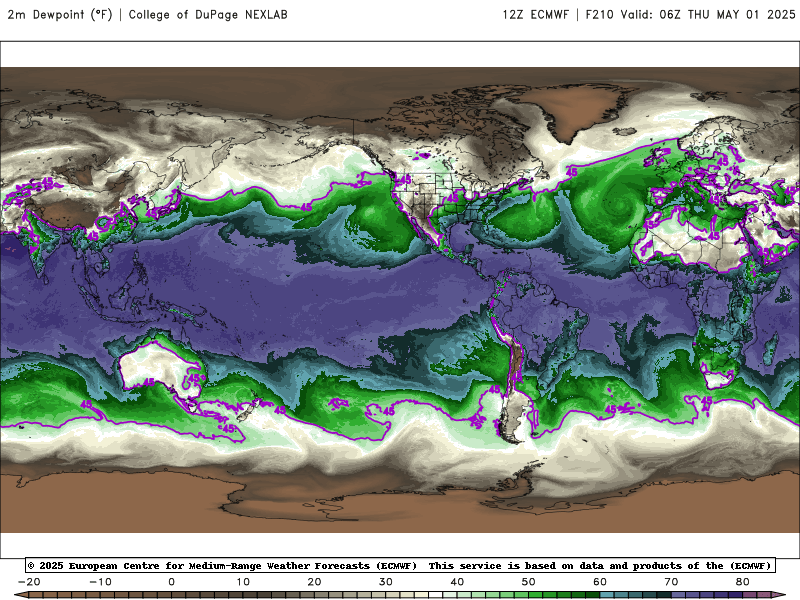Click the -20 value on the color scale
This screenshot has width=800, height=600.
[x=29, y=582]
